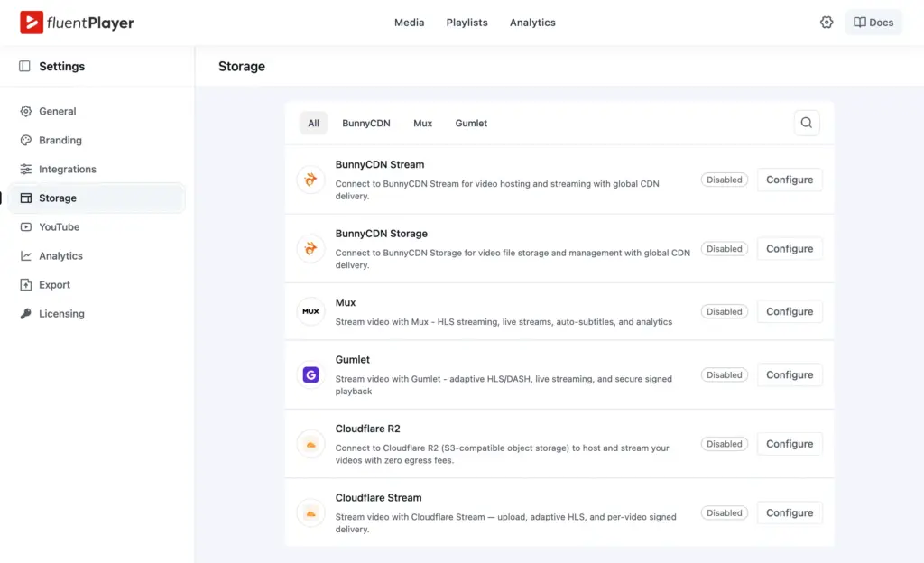Click the Mux logo icon

(x=310, y=311)
